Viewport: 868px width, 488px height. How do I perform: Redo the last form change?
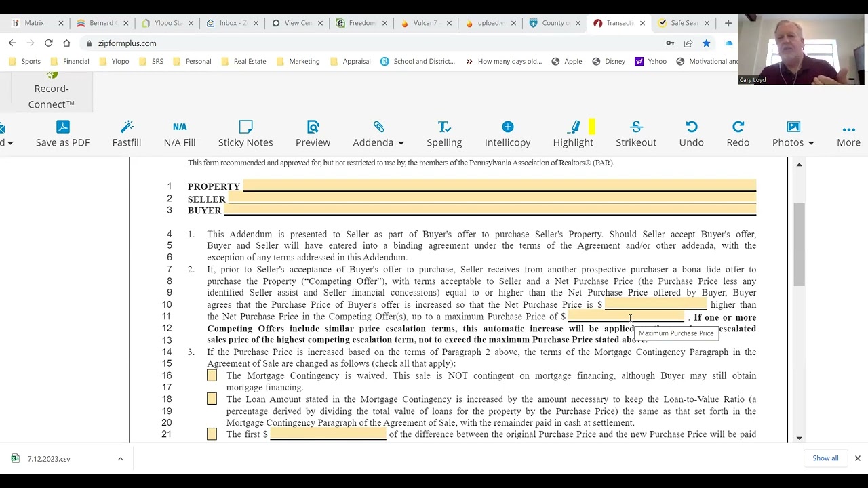(x=738, y=134)
